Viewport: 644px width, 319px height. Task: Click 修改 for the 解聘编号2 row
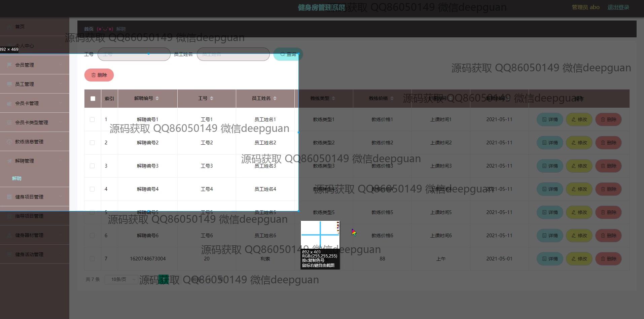(579, 143)
